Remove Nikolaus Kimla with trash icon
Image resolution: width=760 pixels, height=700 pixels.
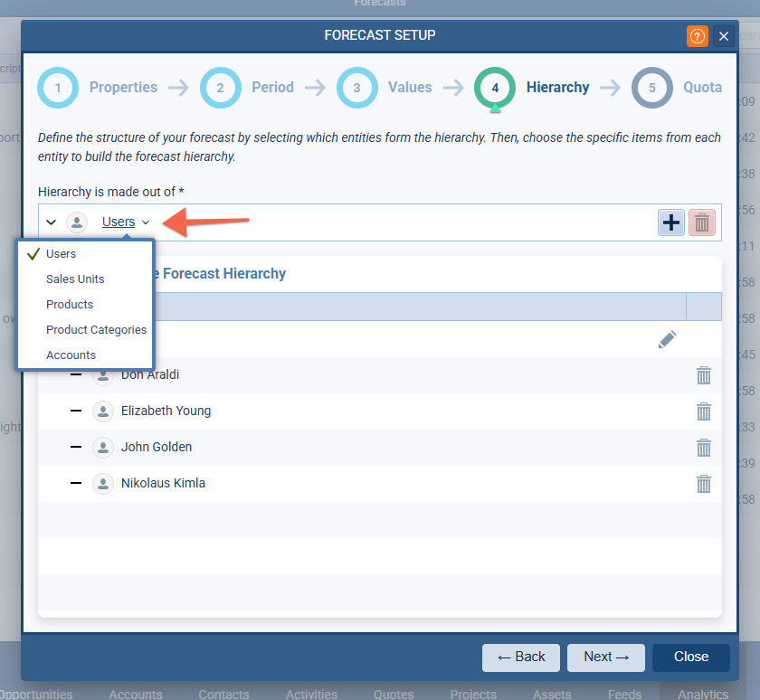[x=704, y=484]
